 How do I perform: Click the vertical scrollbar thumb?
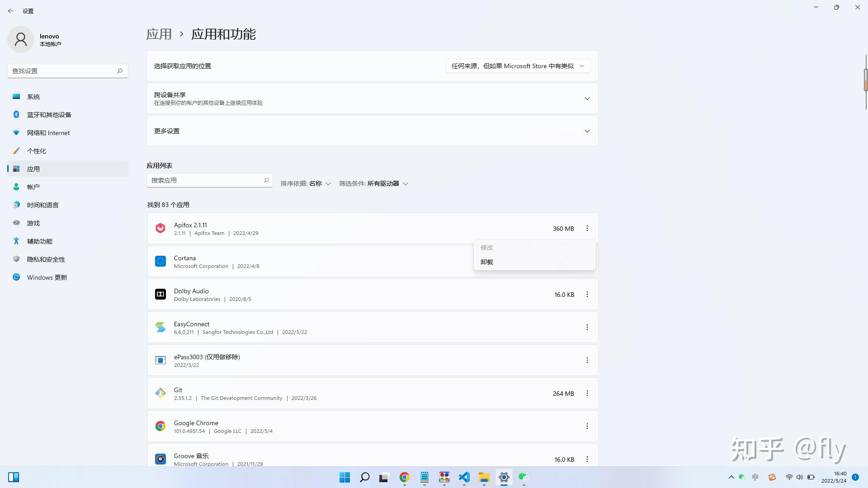pos(866,80)
